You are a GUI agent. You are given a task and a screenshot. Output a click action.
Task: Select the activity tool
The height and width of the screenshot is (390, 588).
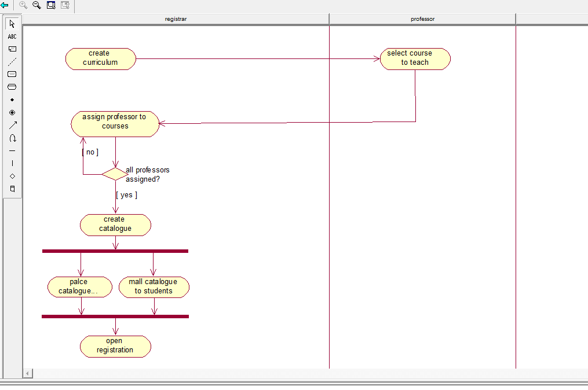click(x=12, y=87)
